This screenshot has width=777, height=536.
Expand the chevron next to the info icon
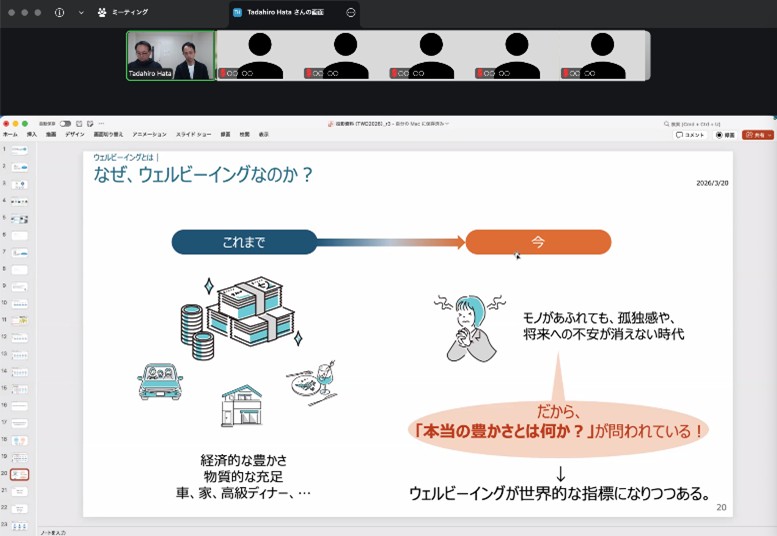coord(81,13)
